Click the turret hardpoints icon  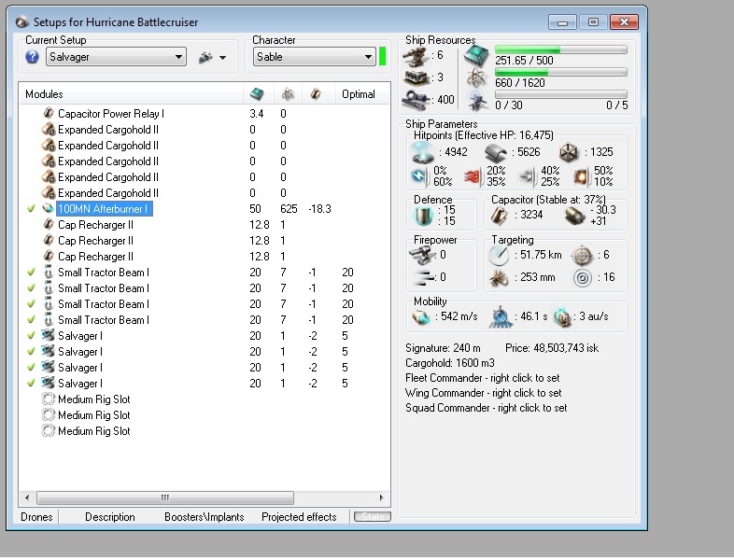(416, 57)
